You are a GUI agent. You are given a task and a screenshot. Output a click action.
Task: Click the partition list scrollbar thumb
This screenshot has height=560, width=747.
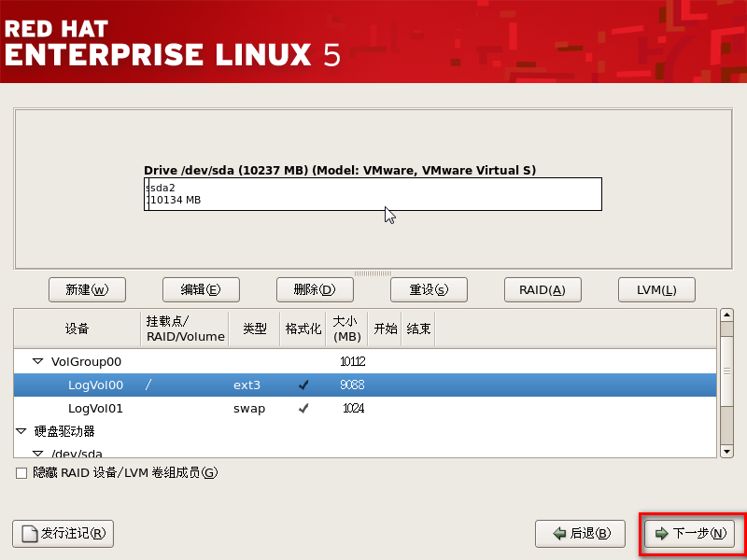(x=726, y=371)
